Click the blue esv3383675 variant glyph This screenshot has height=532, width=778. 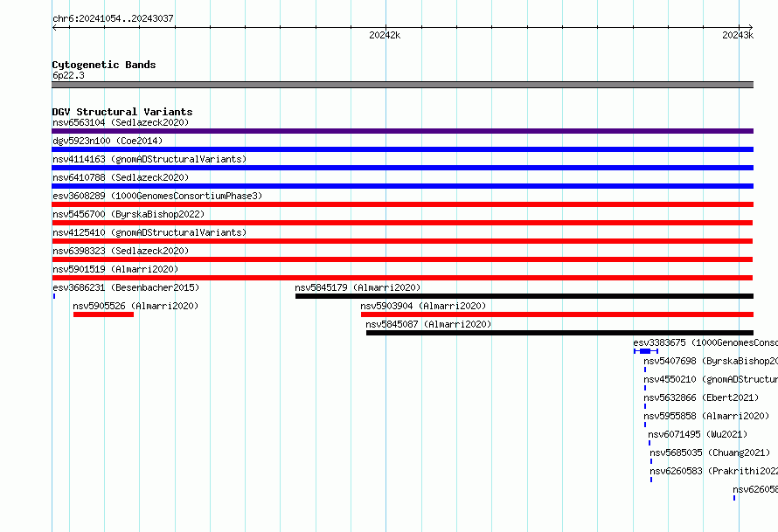(x=645, y=351)
